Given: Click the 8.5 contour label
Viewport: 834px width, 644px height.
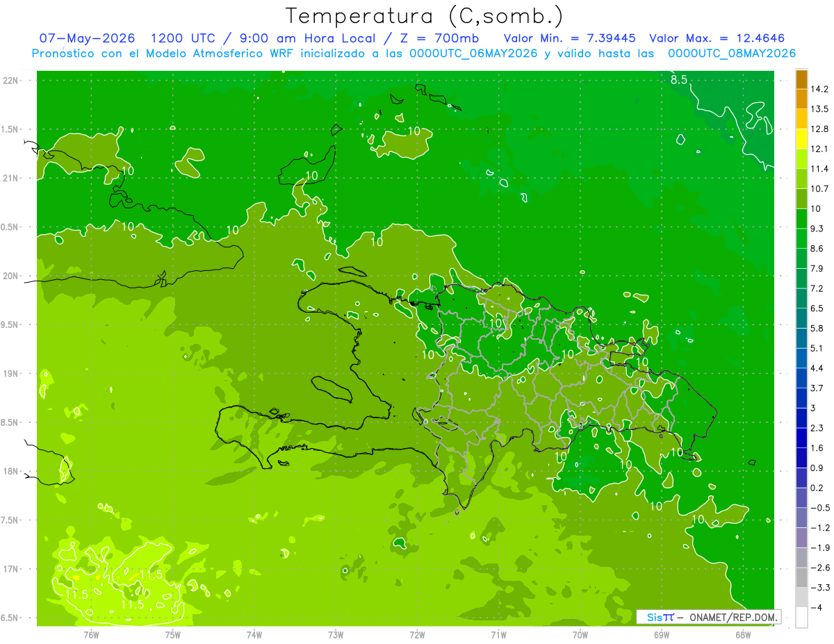Looking at the screenshot, I should [678, 81].
